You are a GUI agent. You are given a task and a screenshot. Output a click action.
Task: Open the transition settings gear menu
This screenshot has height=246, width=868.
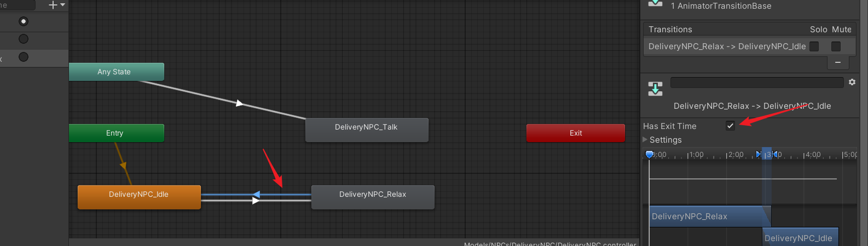[x=852, y=82]
